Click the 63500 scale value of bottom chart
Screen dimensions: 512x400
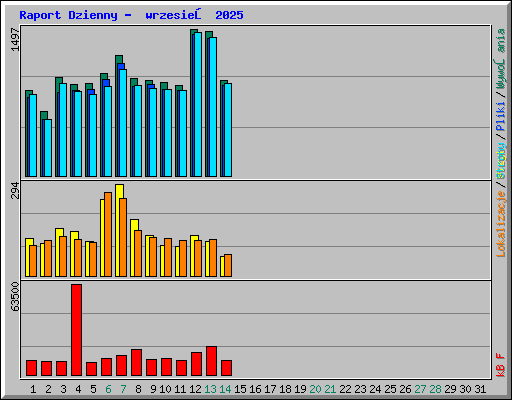pyautogui.click(x=15, y=297)
